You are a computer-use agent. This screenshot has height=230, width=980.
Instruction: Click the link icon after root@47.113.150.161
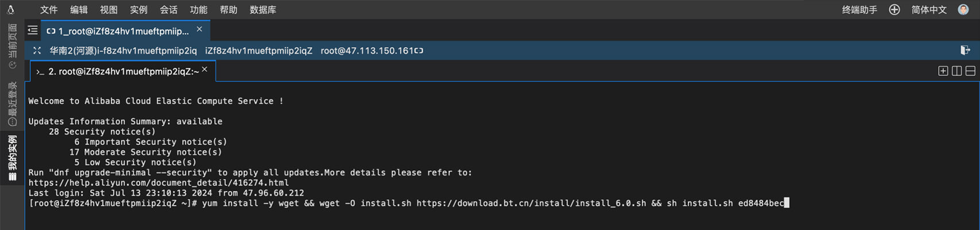(419, 51)
